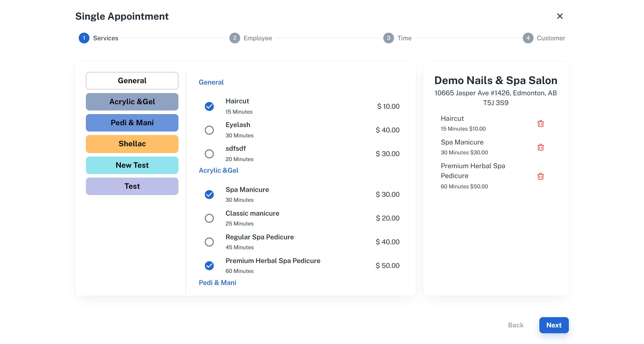Select the Eyelash service
Image resolution: width=644 pixels, height=344 pixels.
(209, 130)
